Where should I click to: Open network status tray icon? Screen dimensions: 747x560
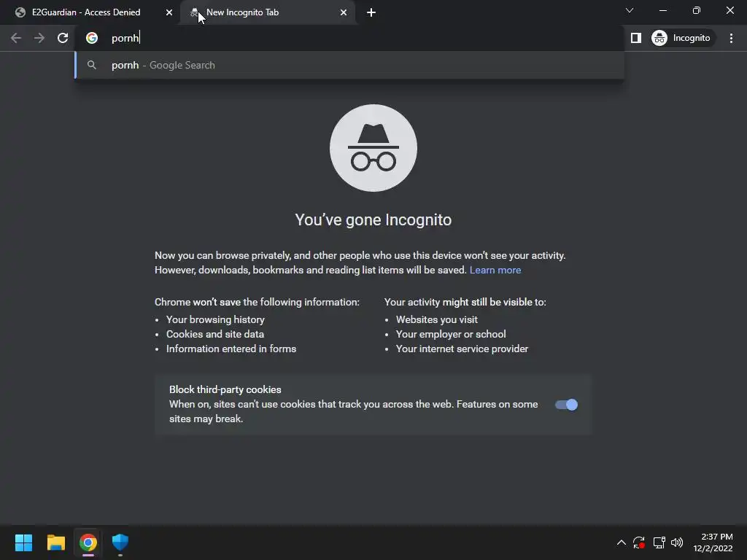point(659,542)
